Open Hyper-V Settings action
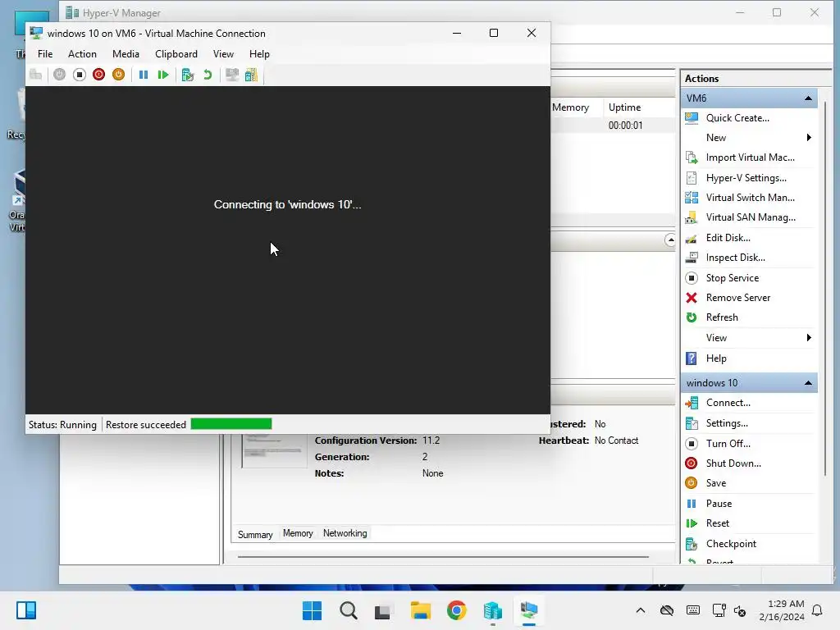The height and width of the screenshot is (630, 840). click(x=746, y=178)
